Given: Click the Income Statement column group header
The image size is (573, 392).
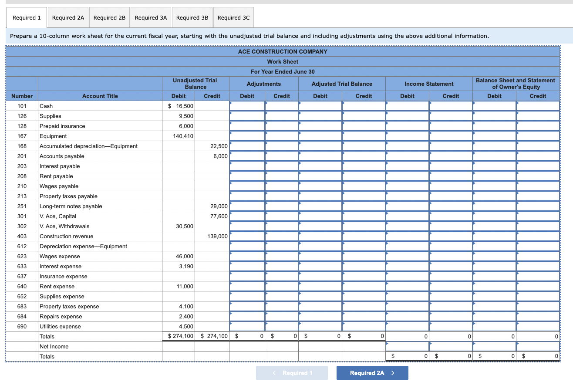Looking at the screenshot, I should pyautogui.click(x=429, y=84).
